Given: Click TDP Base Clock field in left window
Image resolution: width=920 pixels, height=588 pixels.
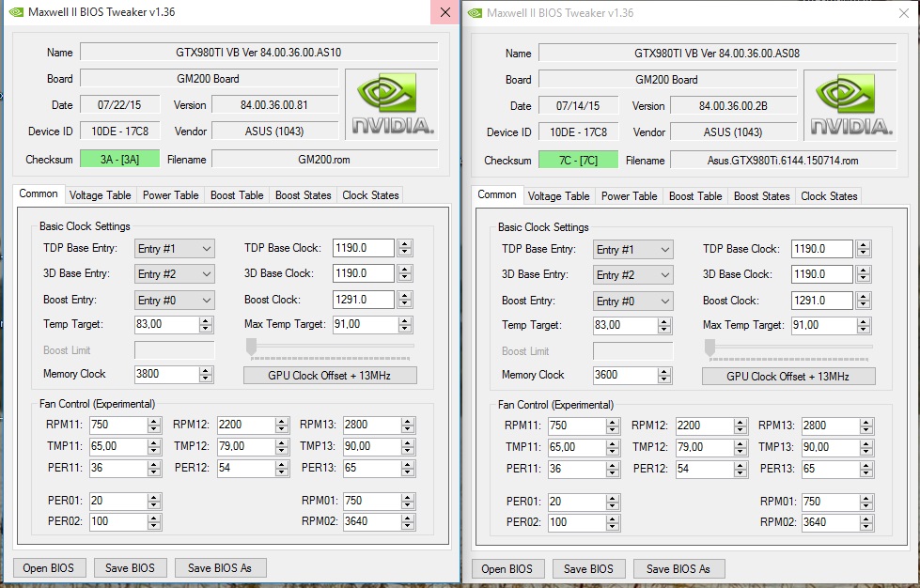Looking at the screenshot, I should (363, 248).
